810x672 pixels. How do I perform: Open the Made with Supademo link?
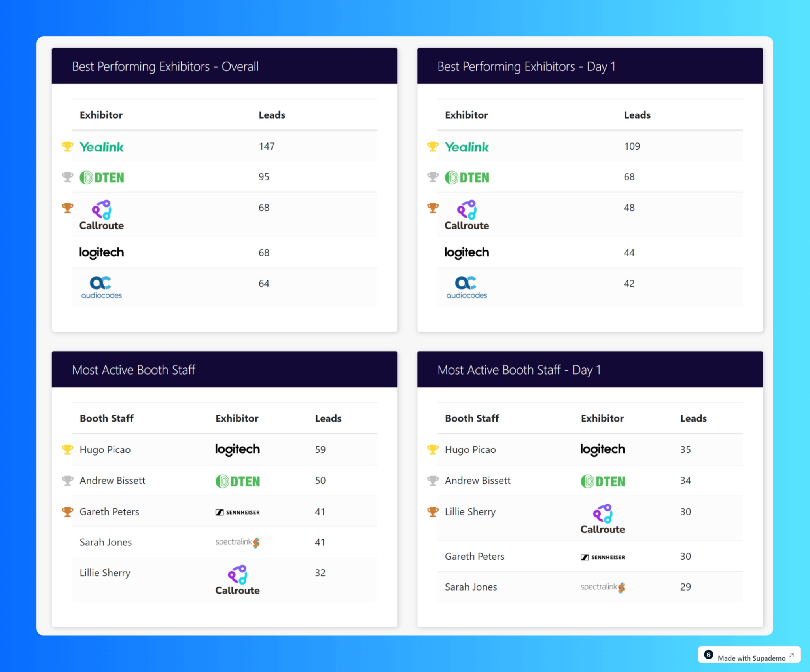pyautogui.click(x=749, y=655)
